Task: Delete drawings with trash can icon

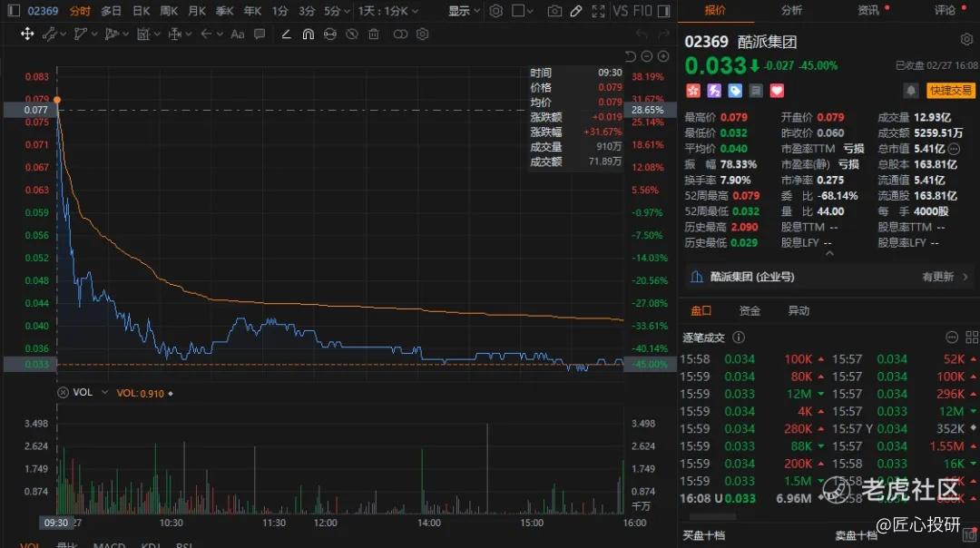Action: [x=374, y=34]
